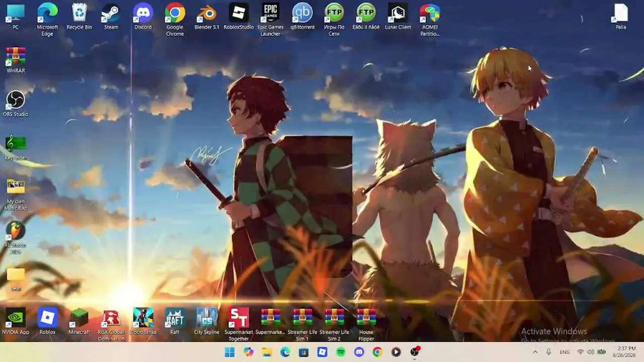Viewport: 644px width, 362px height.
Task: Open the PC desktop shortcut
Action: click(x=16, y=17)
